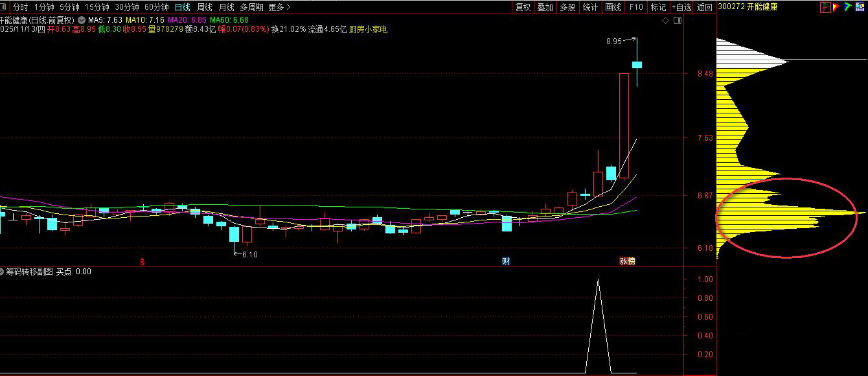The image size is (868, 376).
Task: Toggle 叠加 overlay mode
Action: pyautogui.click(x=545, y=7)
